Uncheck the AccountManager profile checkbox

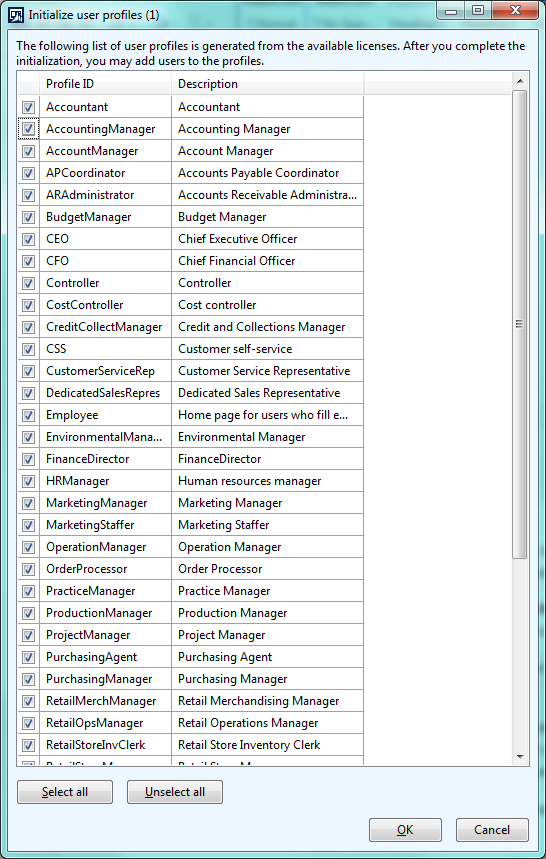[28, 151]
